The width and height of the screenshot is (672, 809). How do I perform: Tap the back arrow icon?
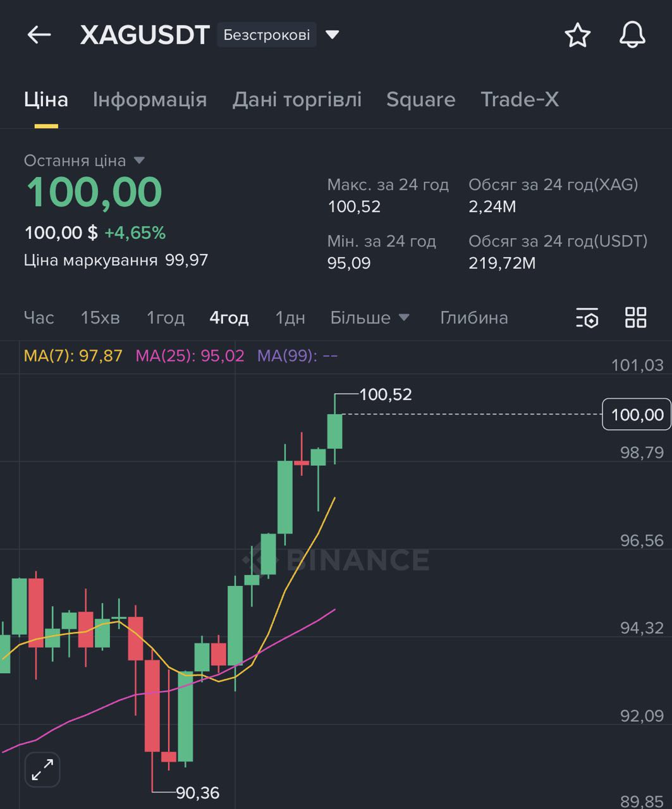coord(39,35)
